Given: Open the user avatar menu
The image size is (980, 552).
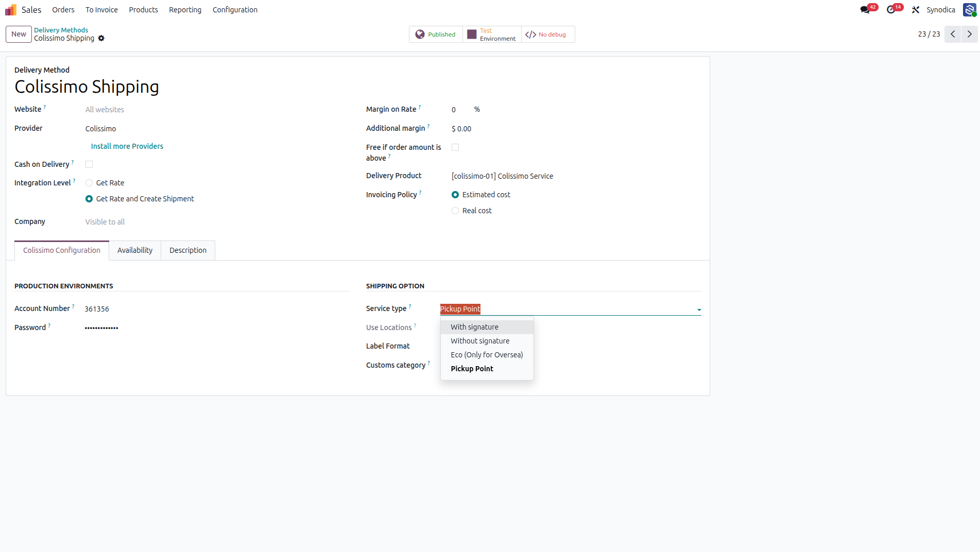Looking at the screenshot, I should click(970, 10).
